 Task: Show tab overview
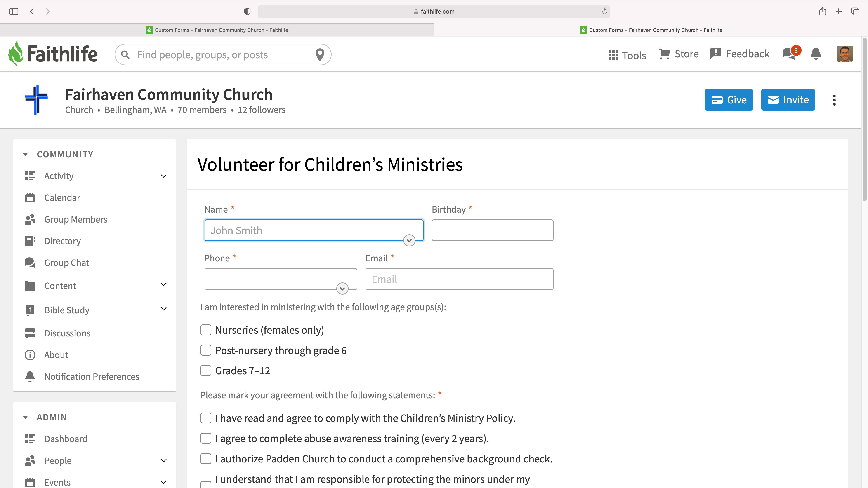(855, 12)
